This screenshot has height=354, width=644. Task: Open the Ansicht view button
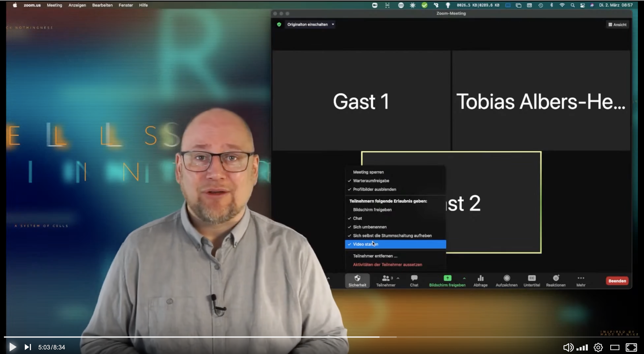point(617,25)
